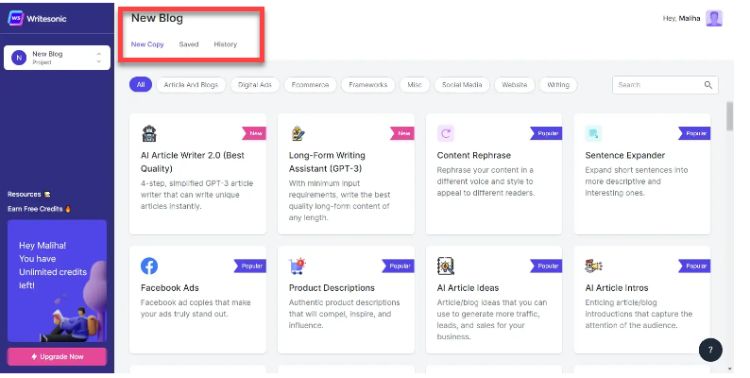Select the All category filter

click(141, 85)
